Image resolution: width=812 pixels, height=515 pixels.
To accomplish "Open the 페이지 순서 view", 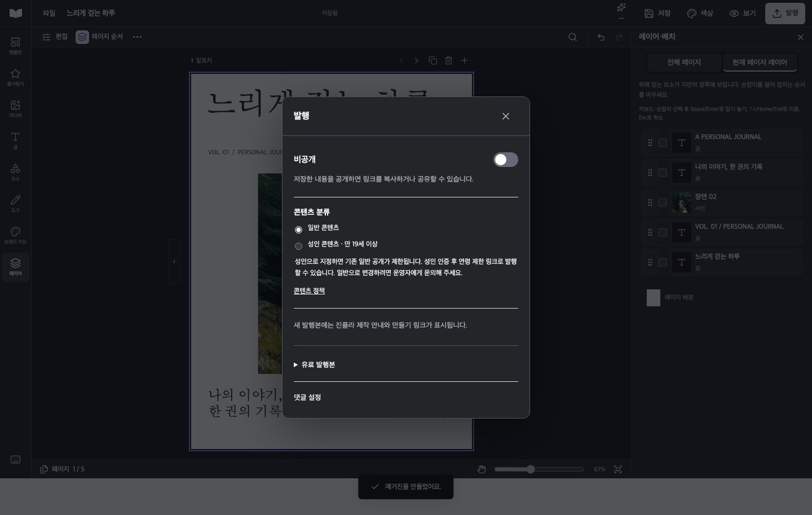I will (x=99, y=37).
